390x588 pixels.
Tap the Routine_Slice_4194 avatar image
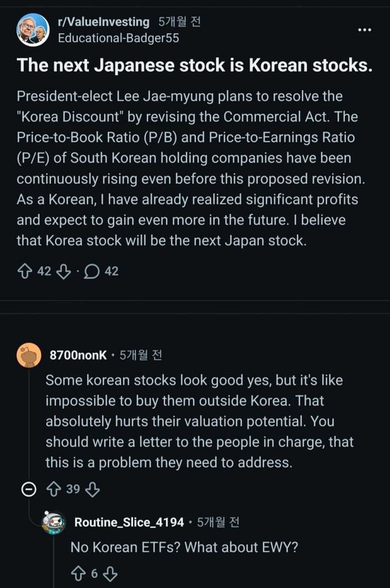tap(54, 522)
